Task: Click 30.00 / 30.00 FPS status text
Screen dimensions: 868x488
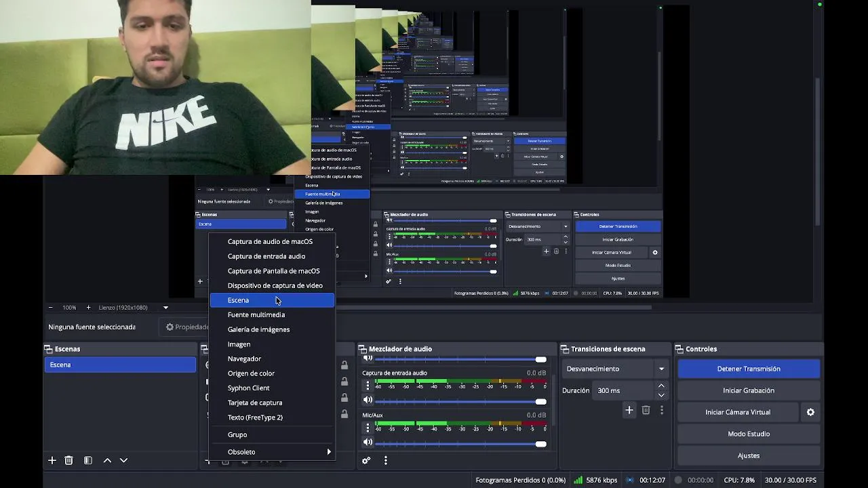Action: (x=791, y=480)
